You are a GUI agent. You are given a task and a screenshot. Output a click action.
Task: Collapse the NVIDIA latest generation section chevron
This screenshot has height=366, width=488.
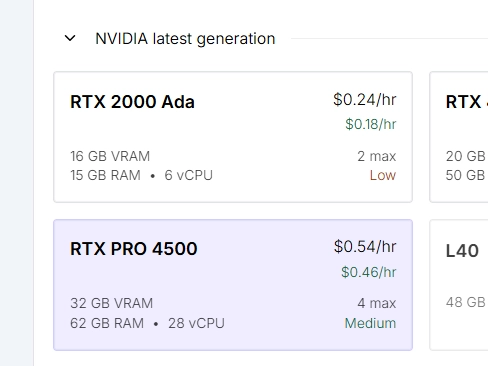click(x=70, y=38)
